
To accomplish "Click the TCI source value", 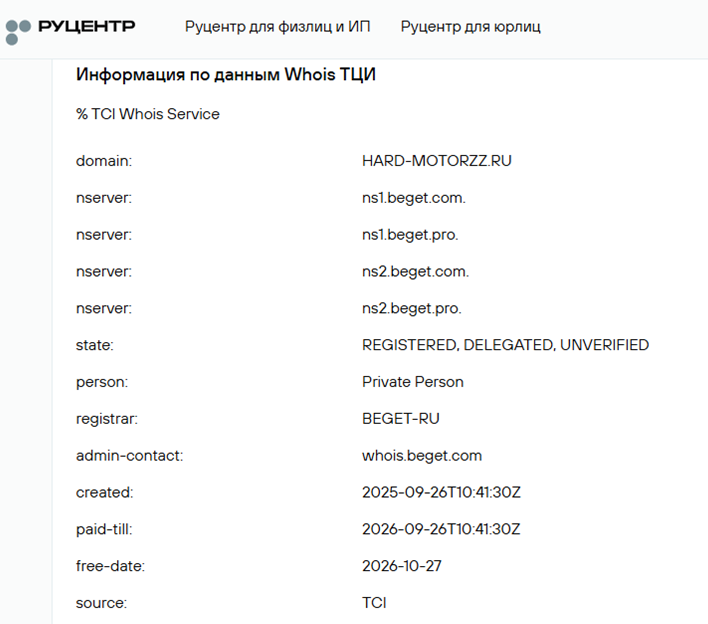I will (x=374, y=603).
